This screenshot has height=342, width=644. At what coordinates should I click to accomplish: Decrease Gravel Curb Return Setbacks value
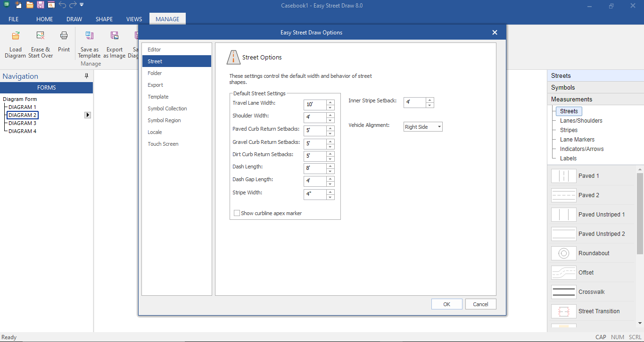(330, 147)
